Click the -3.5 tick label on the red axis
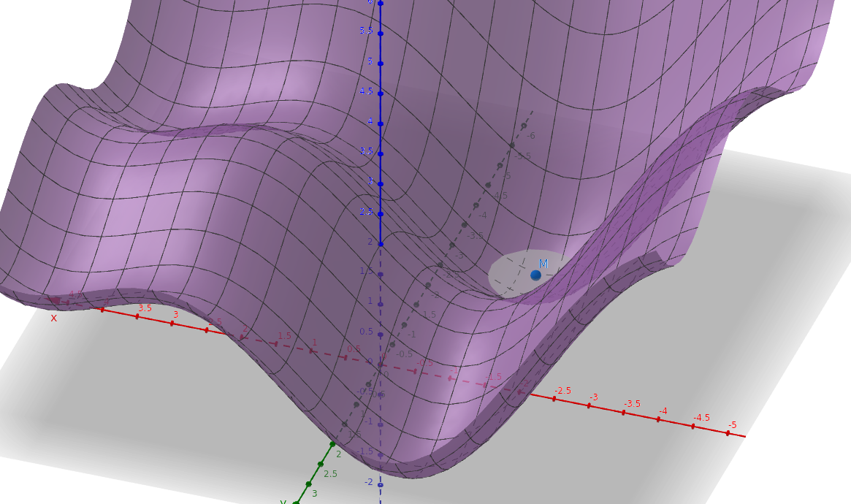Viewport: 851px width, 504px height. point(632,403)
